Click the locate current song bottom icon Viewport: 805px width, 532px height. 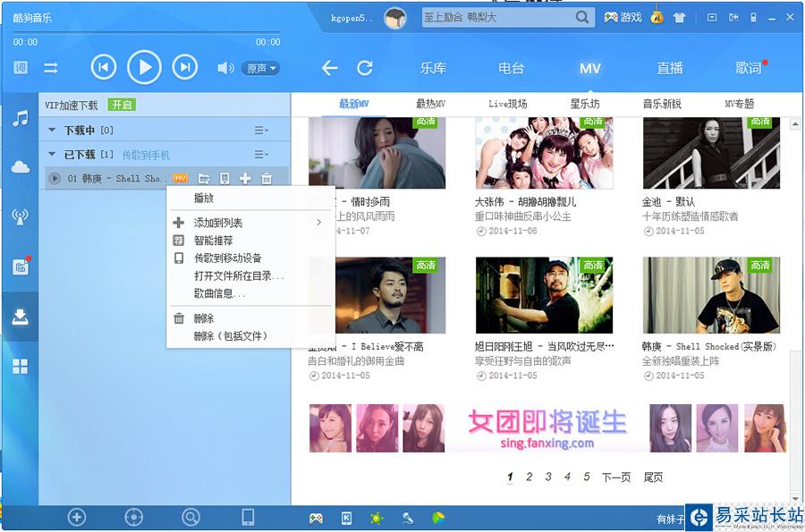tap(133, 517)
